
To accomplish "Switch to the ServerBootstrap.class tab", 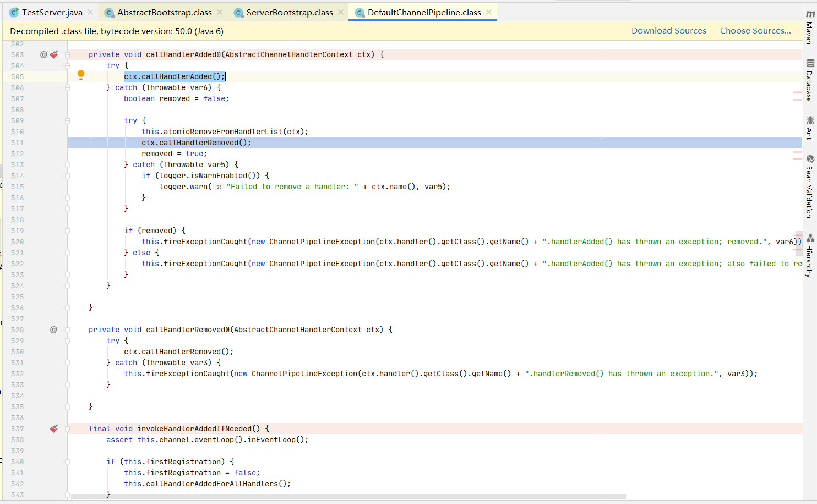I will [290, 12].
